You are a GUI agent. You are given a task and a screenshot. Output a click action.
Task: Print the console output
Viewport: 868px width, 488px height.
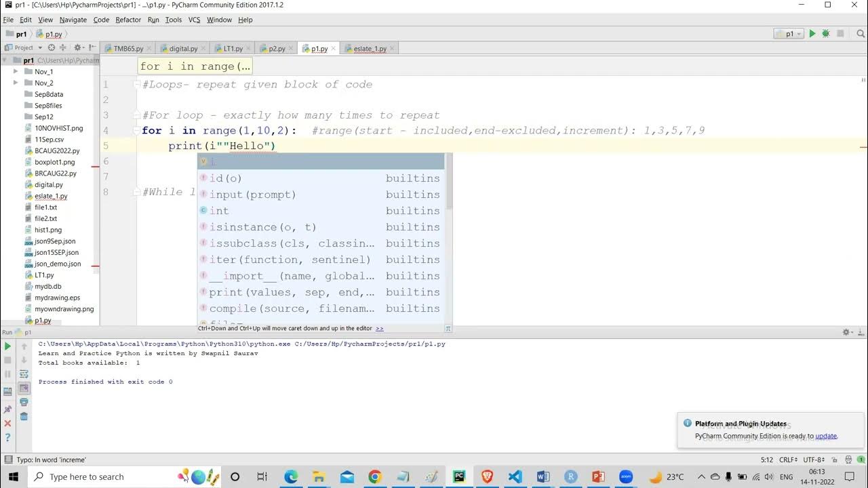tap(24, 403)
